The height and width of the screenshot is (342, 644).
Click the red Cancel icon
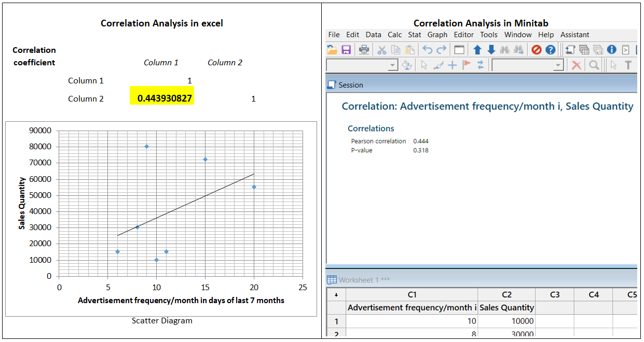pyautogui.click(x=536, y=50)
